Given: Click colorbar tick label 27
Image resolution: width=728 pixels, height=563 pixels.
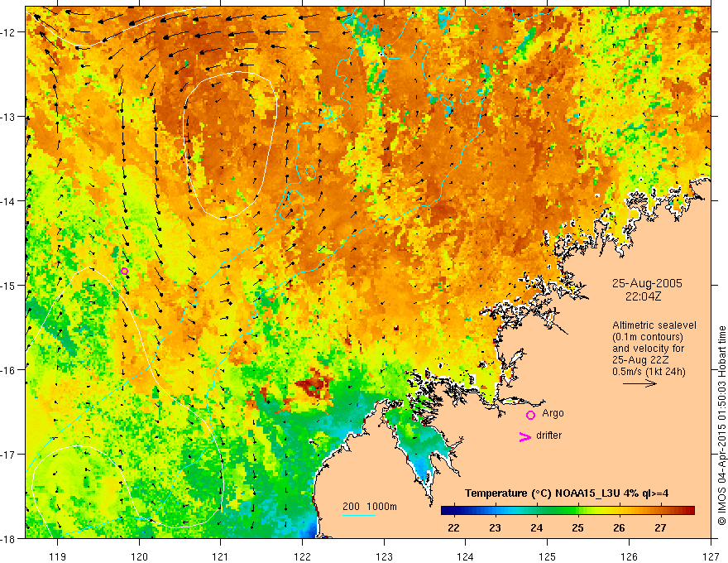Looking at the screenshot, I should click(660, 528).
